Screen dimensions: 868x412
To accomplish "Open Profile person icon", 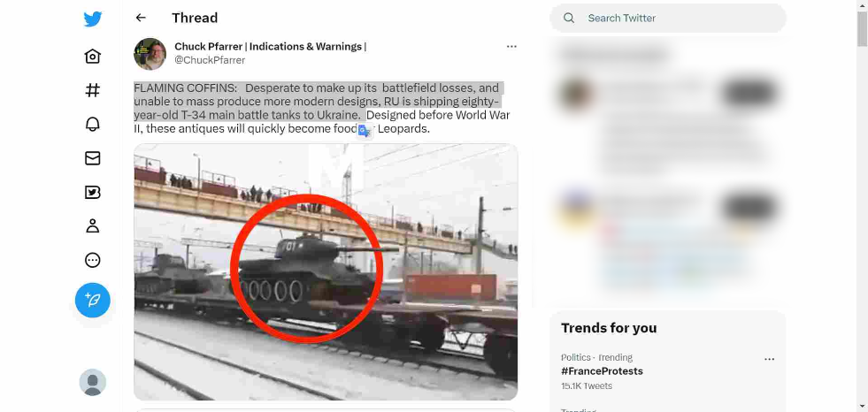I will [x=92, y=225].
